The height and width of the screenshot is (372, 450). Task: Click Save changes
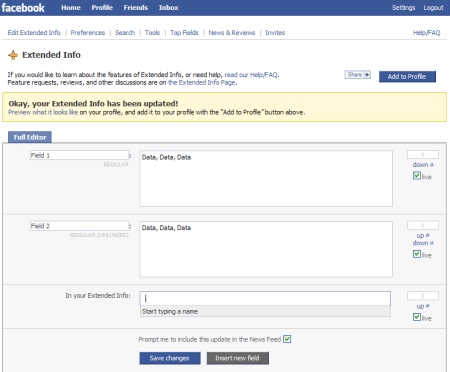pos(170,358)
